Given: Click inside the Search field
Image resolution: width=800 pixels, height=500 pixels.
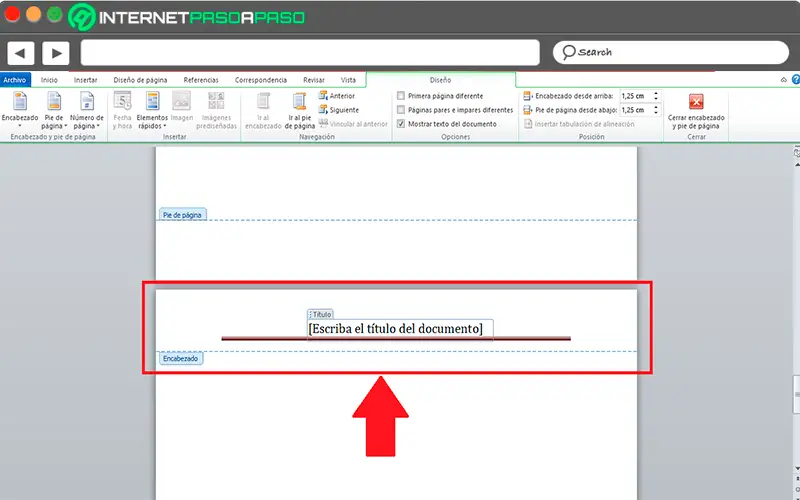Looking at the screenshot, I should click(x=670, y=52).
